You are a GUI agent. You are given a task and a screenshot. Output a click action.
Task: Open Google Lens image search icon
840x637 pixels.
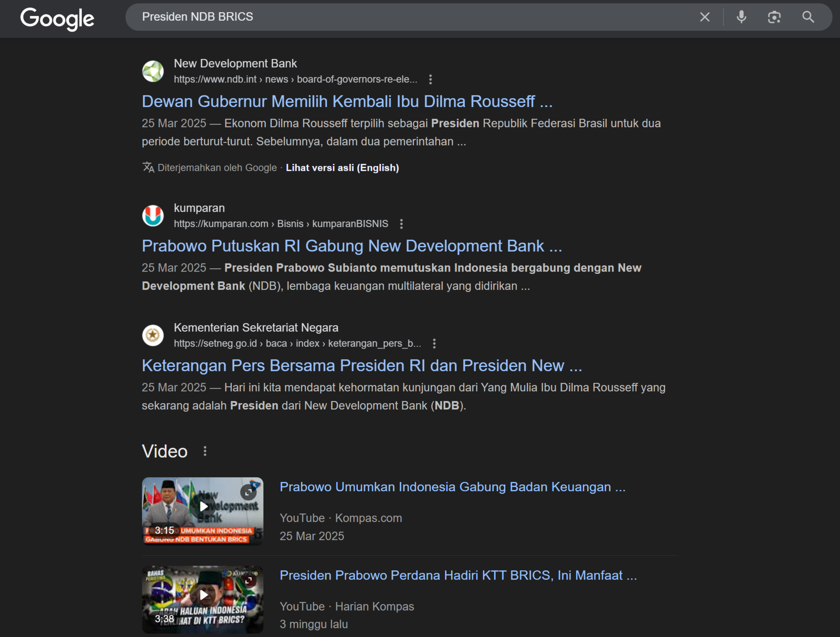[x=774, y=17]
